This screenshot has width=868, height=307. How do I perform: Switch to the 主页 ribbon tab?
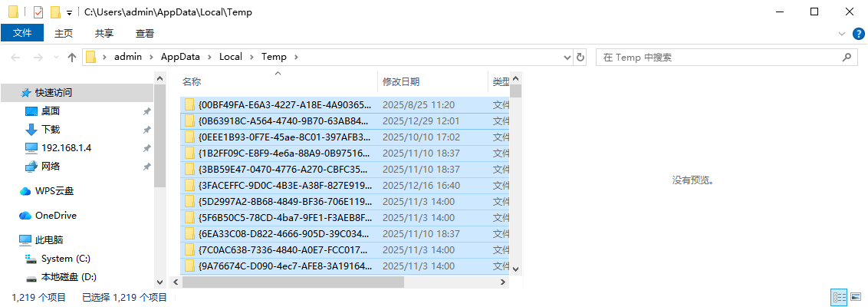tap(63, 33)
